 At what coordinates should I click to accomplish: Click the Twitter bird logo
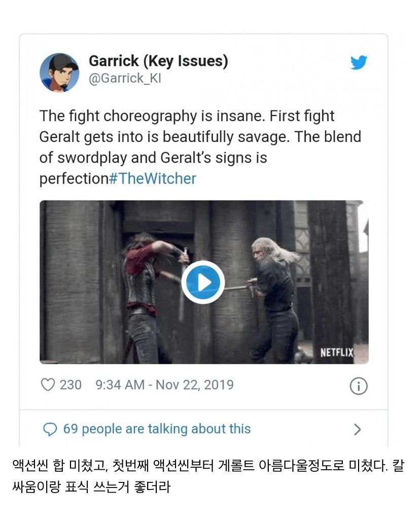pos(359,63)
